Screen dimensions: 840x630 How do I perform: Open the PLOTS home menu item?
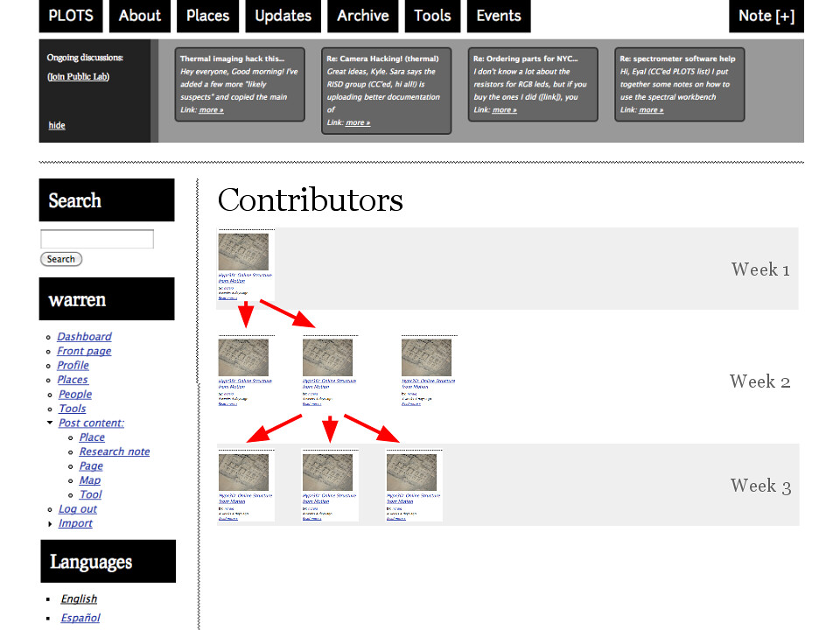click(x=71, y=16)
